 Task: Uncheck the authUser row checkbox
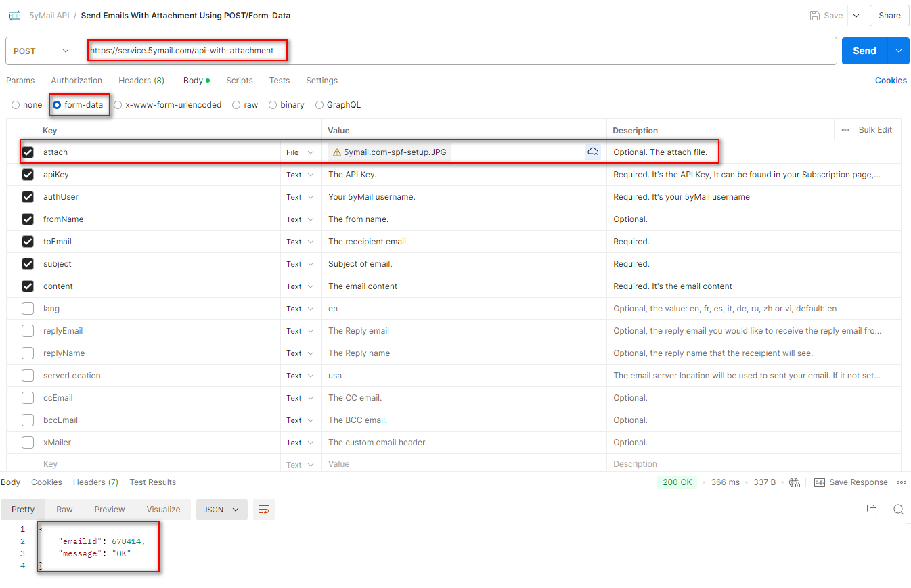tap(28, 197)
